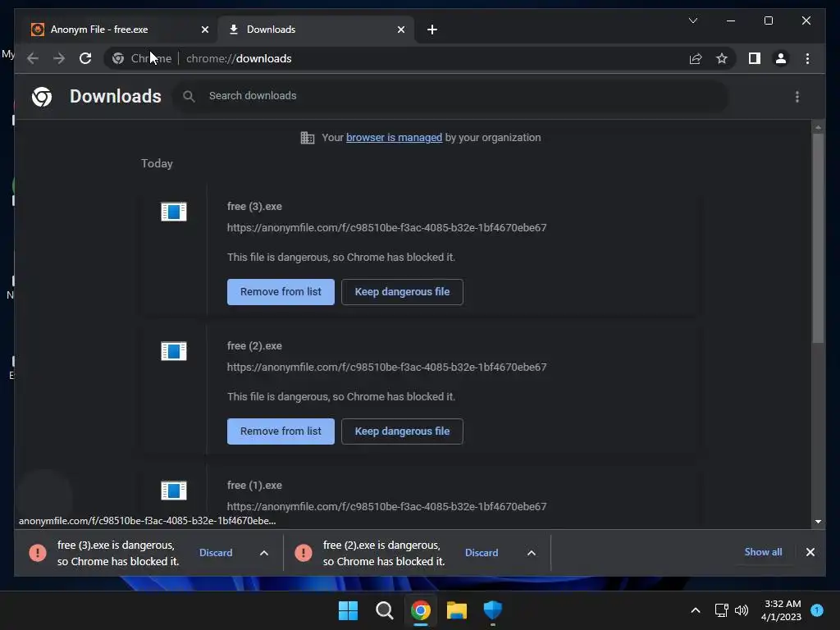Screen dimensions: 840x630
Task: Open the notification count badge
Action: 817,610
